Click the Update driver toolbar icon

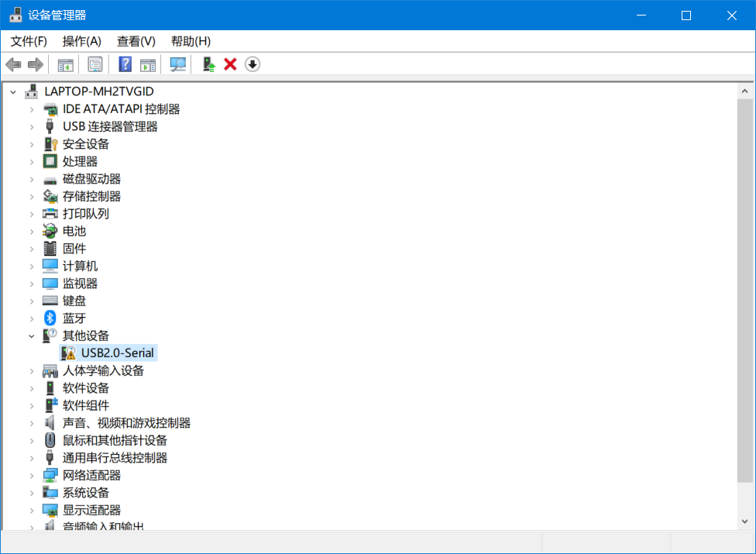[209, 64]
